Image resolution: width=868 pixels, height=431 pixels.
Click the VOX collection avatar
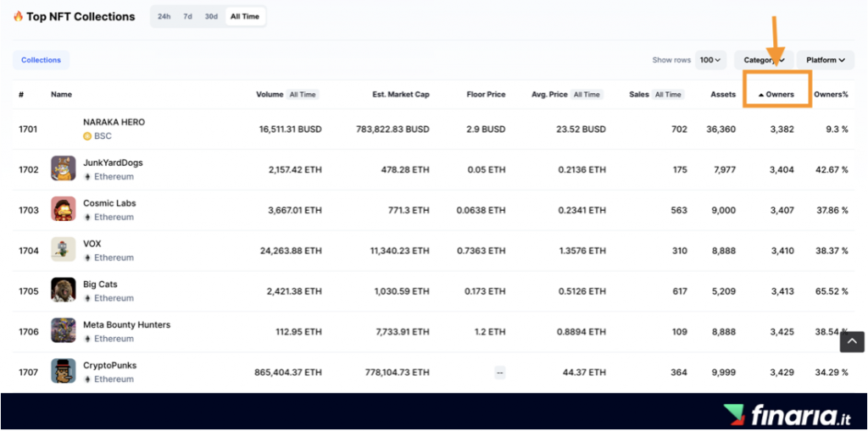(x=63, y=249)
